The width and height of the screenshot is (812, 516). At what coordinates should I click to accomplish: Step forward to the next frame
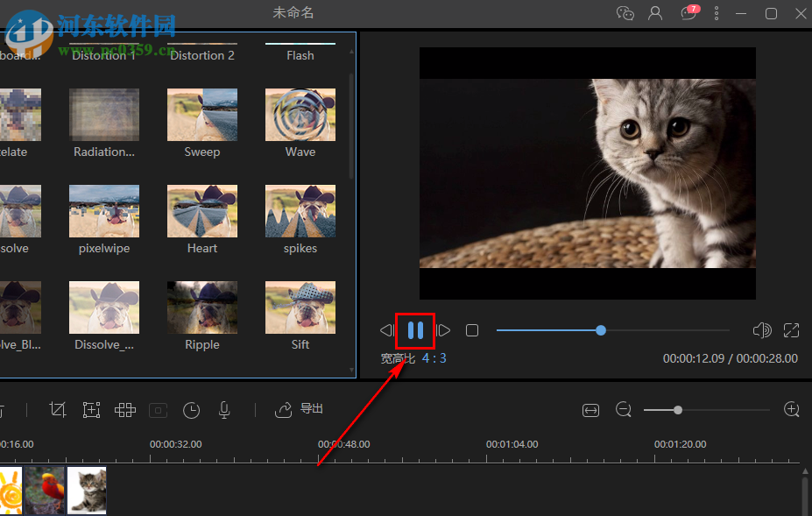[x=444, y=330]
